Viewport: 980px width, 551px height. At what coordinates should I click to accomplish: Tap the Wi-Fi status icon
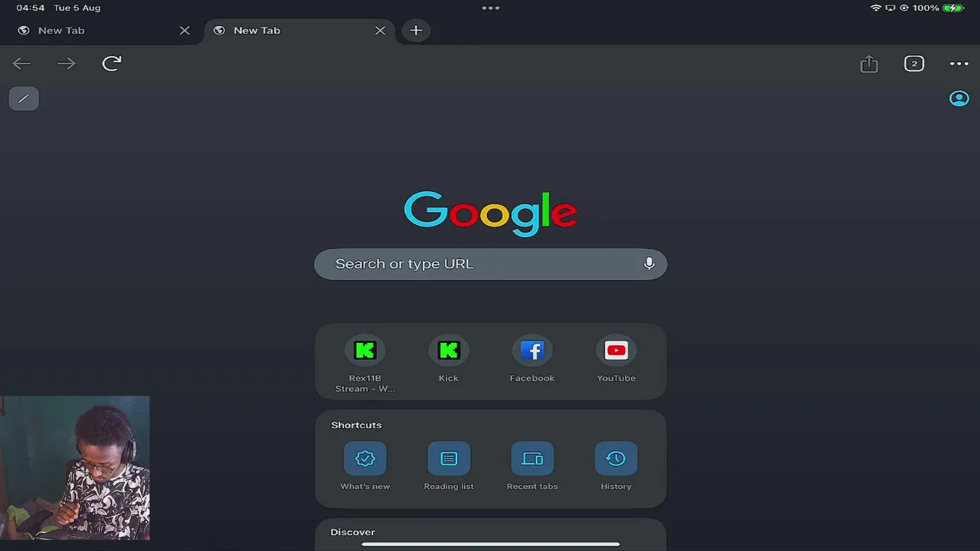click(876, 8)
